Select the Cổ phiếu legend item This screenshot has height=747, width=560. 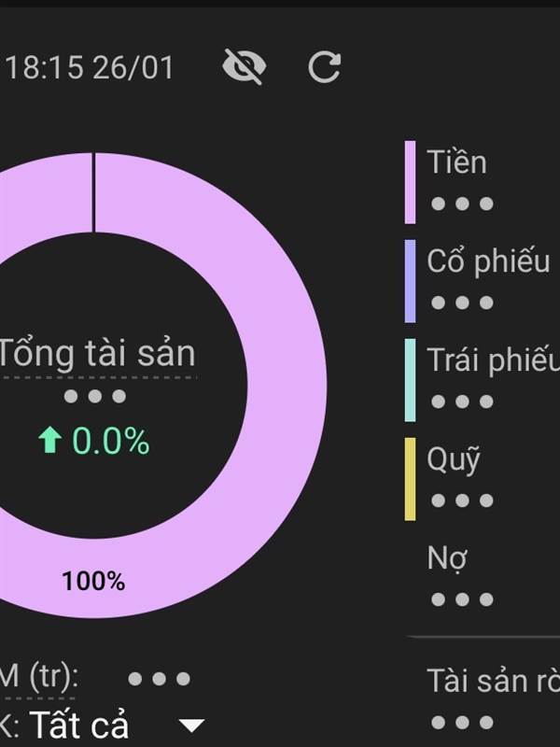pyautogui.click(x=488, y=261)
